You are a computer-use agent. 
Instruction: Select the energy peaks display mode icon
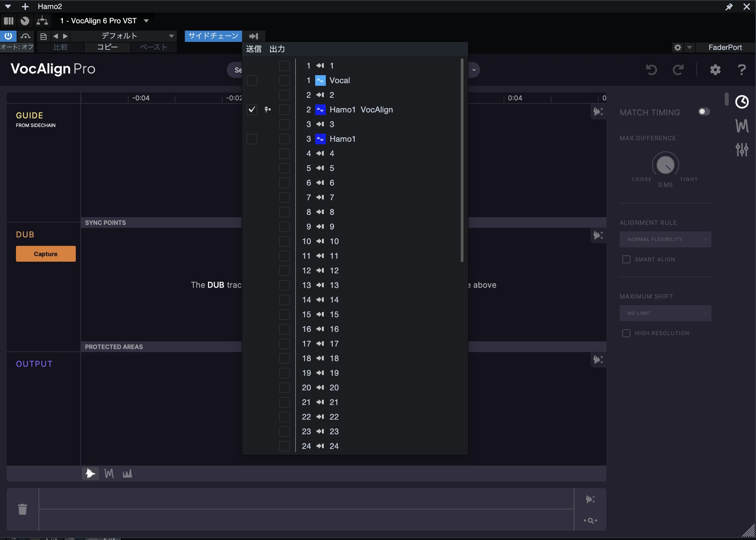pos(127,473)
